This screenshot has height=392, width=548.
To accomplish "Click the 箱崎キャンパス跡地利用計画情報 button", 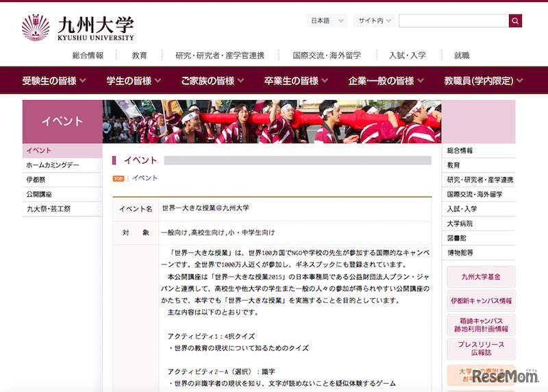I will 481,325.
